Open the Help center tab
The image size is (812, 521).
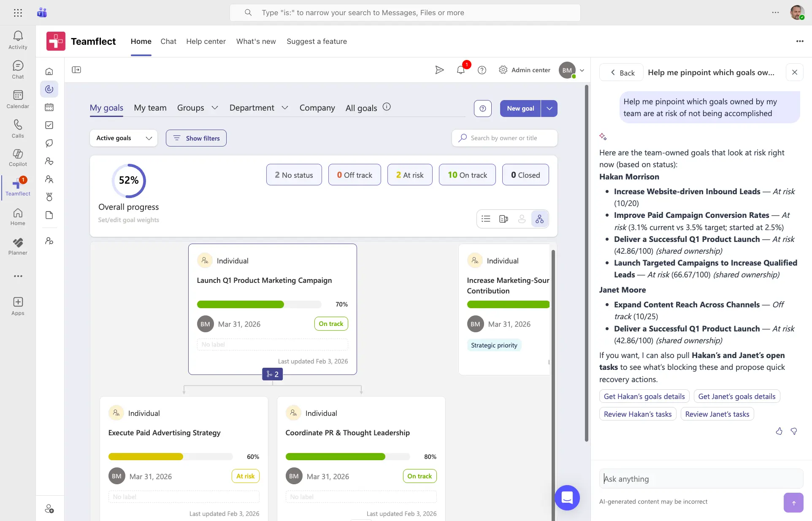[206, 41]
